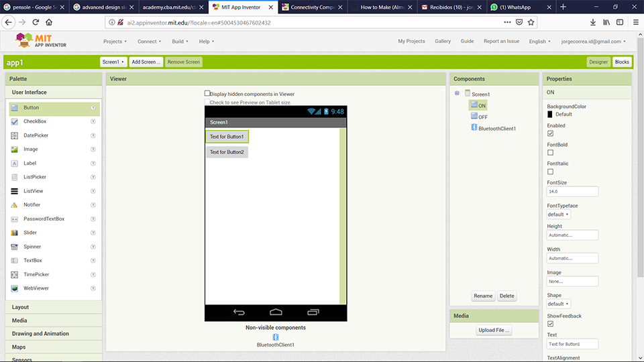Image resolution: width=644 pixels, height=362 pixels.
Task: Open the English language dropdown
Action: pyautogui.click(x=539, y=42)
